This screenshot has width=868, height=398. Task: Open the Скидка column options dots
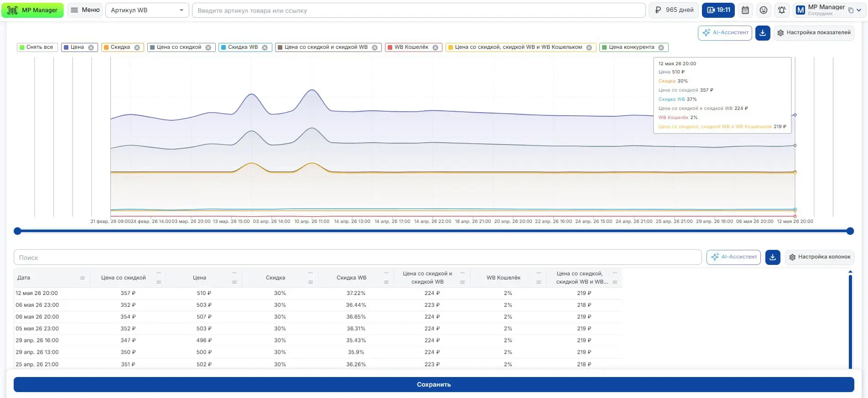point(311,273)
